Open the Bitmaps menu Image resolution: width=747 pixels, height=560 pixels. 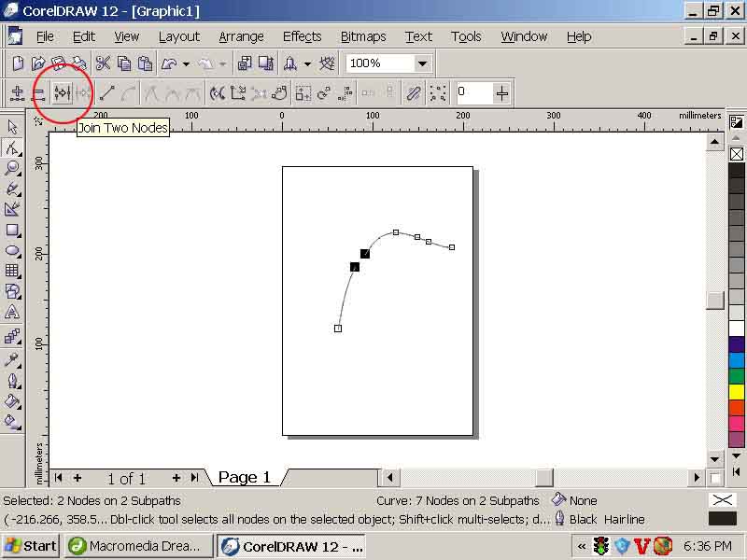[363, 36]
